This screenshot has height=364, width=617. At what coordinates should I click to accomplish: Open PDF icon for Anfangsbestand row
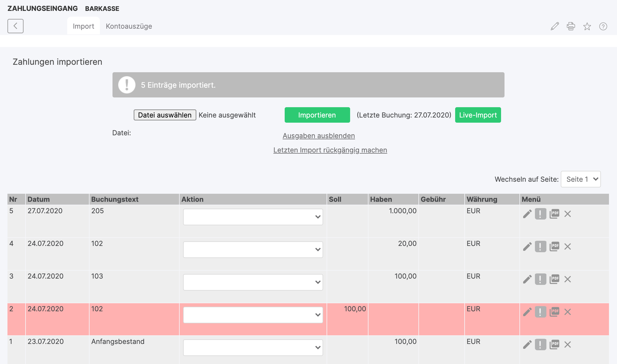point(554,345)
